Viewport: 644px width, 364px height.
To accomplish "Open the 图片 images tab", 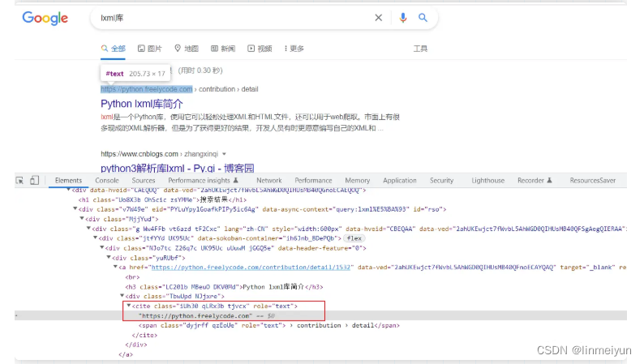I will point(150,49).
